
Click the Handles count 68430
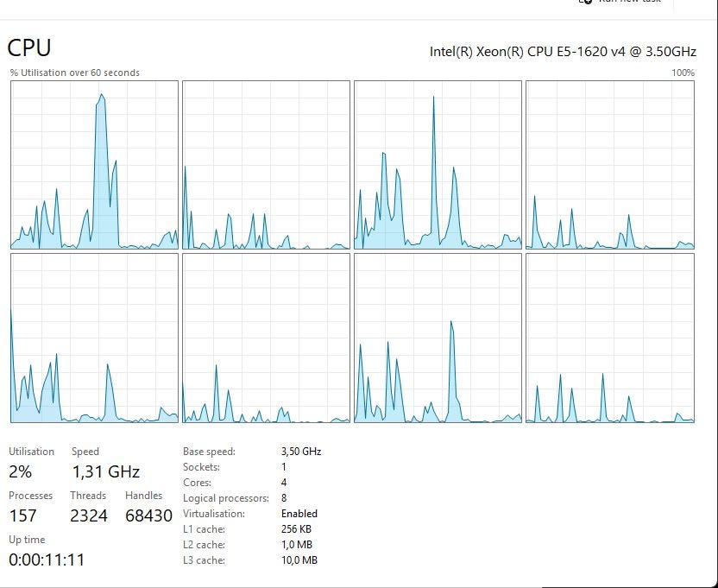(x=148, y=515)
